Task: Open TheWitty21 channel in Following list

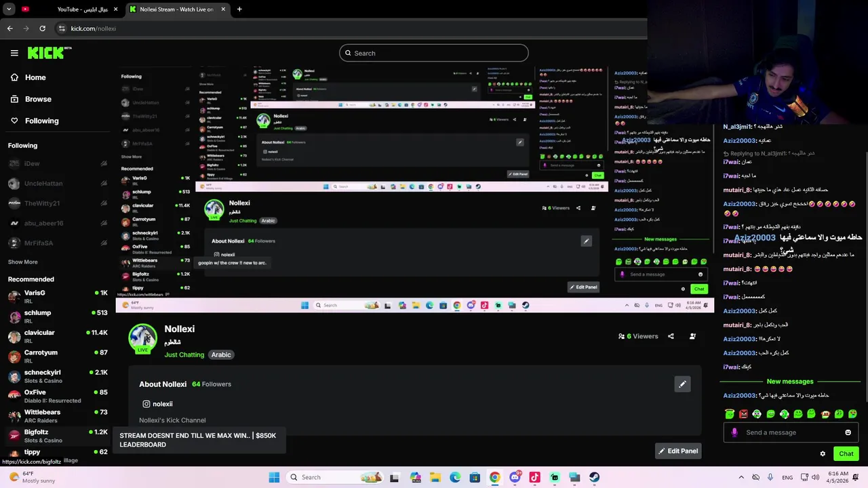Action: 57,203
